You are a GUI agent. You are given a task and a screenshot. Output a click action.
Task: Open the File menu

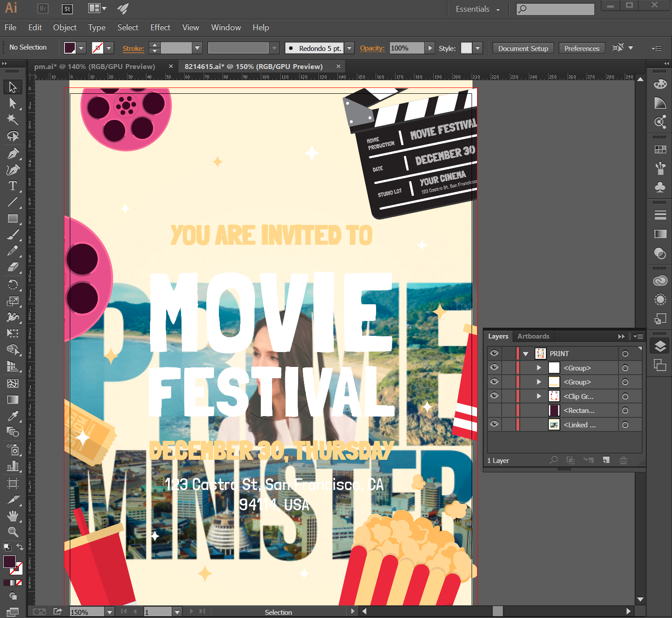[x=10, y=27]
